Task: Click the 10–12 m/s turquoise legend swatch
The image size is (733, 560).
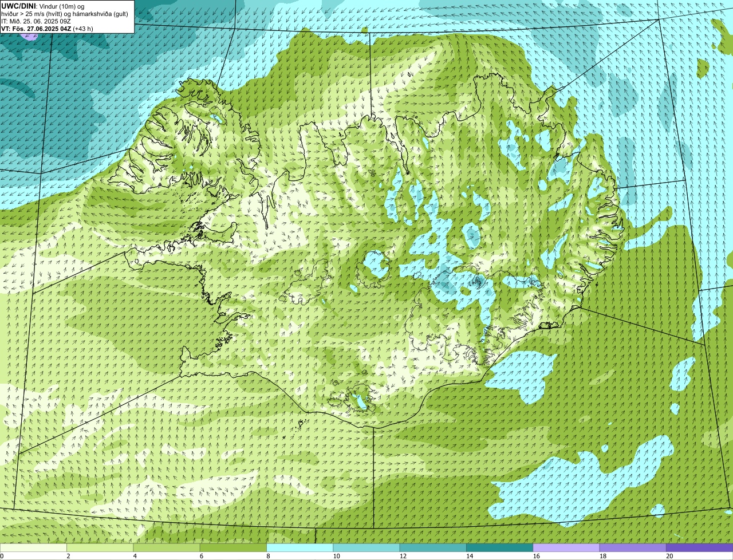Action: (366, 548)
